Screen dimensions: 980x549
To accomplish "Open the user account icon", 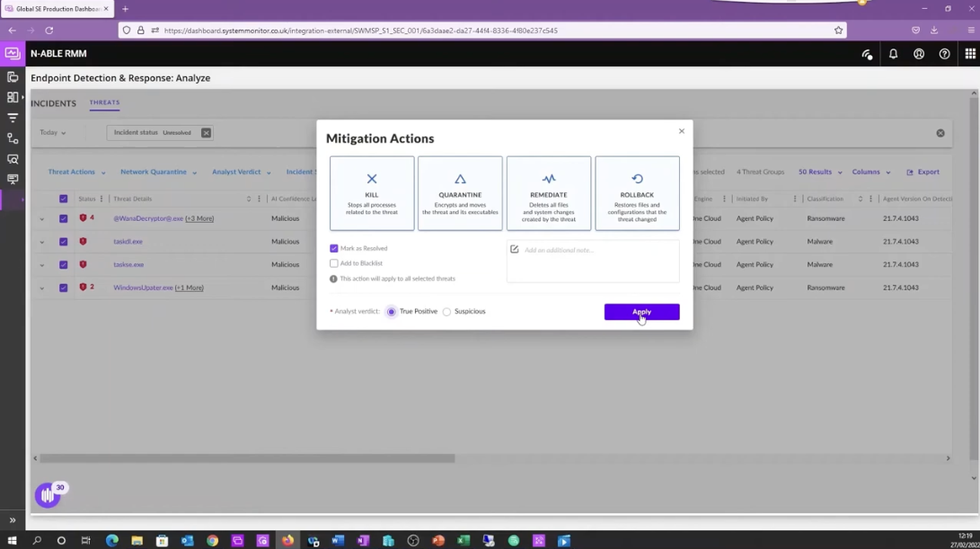I will [x=919, y=54].
